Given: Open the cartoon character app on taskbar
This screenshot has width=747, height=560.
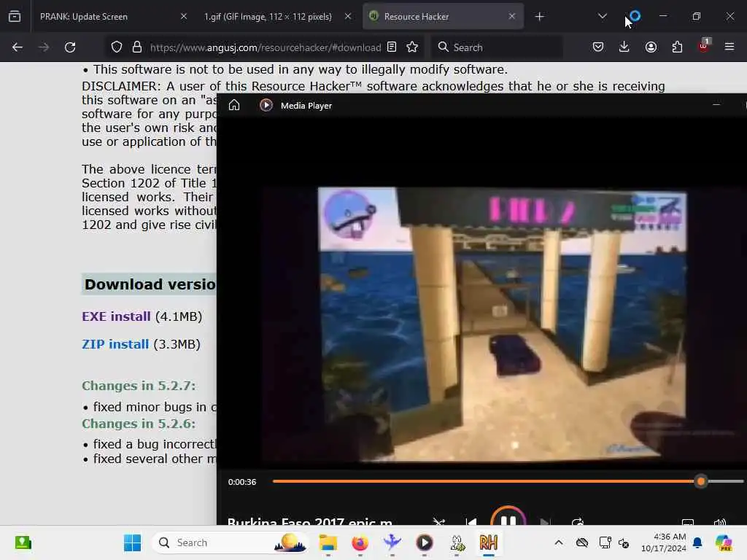Looking at the screenshot, I should pyautogui.click(x=457, y=542).
